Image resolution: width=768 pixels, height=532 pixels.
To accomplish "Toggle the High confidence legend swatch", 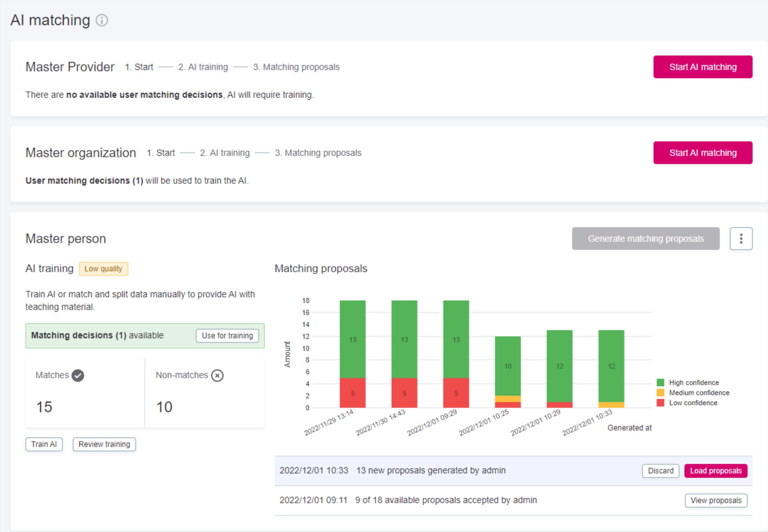I will (x=660, y=382).
